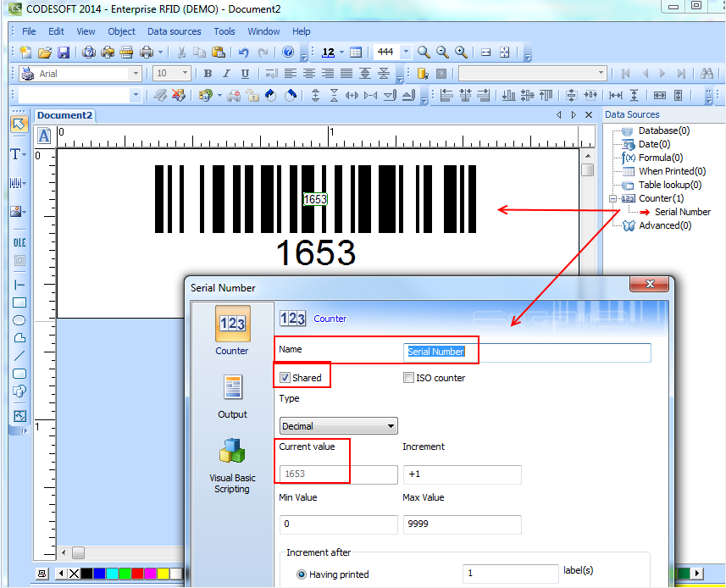Image resolution: width=726 pixels, height=588 pixels.
Task: Pick the blue color swatch
Action: click(99, 574)
